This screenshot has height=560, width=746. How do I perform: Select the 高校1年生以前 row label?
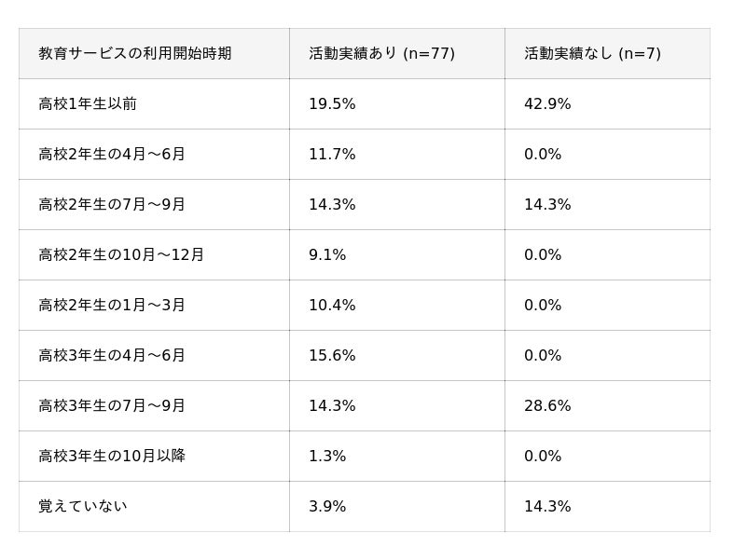88,104
